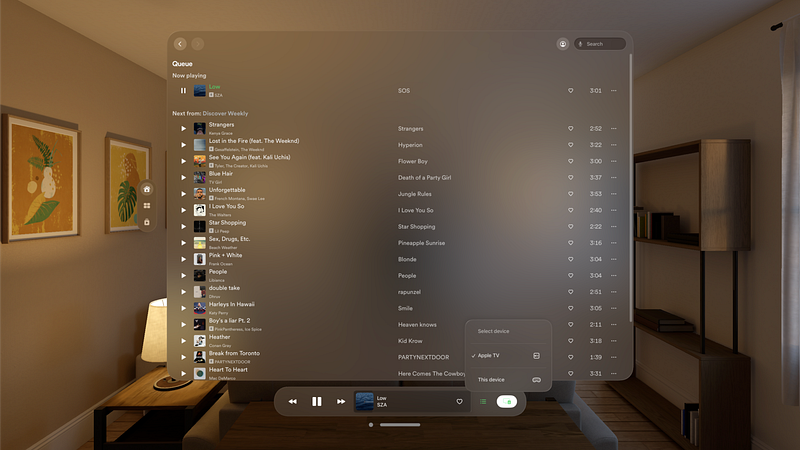
Task: Like the current song in player bar
Action: [x=459, y=402]
